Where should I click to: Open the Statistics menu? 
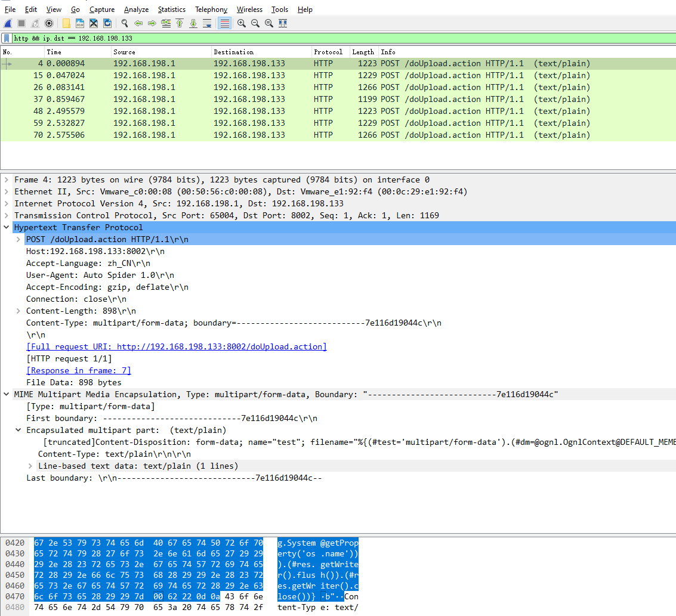(172, 10)
